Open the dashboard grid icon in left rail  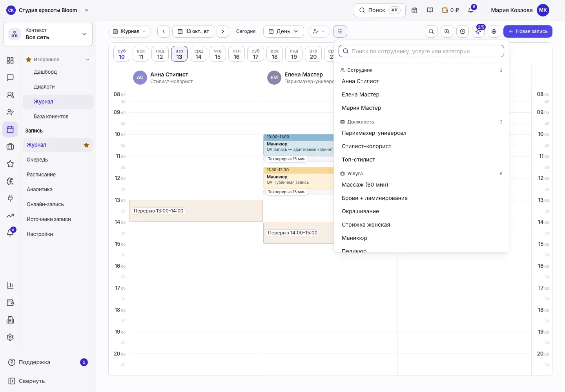[10, 60]
